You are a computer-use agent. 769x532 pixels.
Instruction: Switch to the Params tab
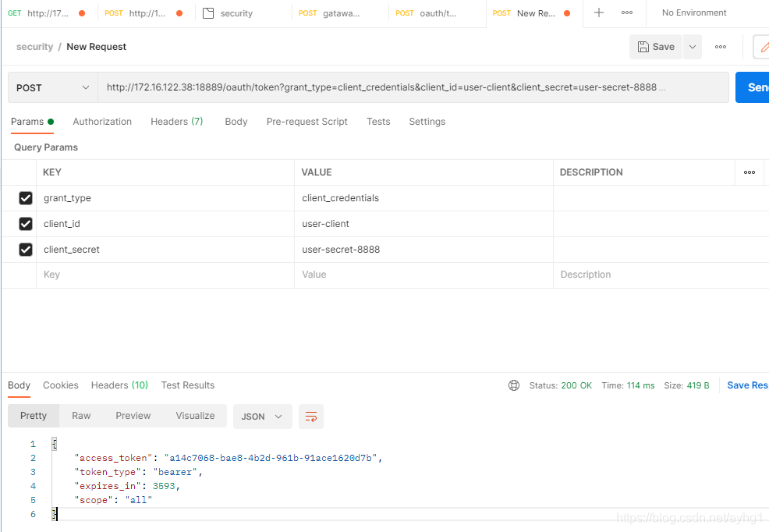click(x=32, y=122)
